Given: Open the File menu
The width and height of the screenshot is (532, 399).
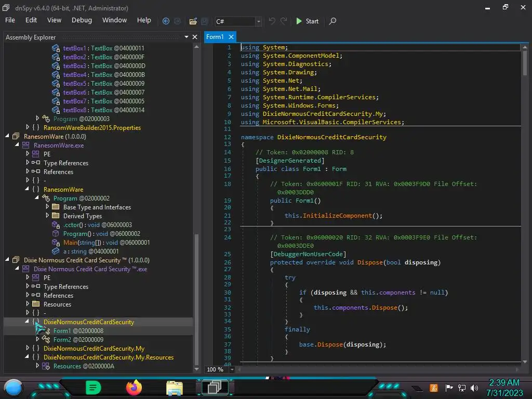Looking at the screenshot, I should 10,20.
